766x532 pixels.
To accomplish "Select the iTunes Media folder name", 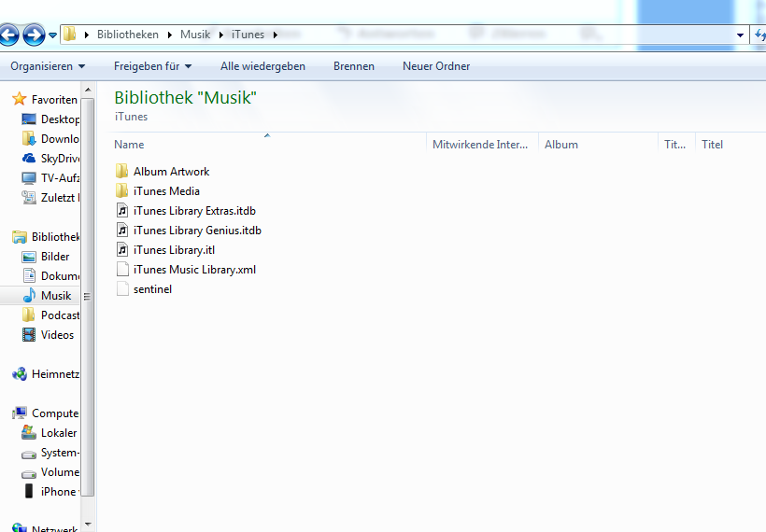I will (166, 190).
